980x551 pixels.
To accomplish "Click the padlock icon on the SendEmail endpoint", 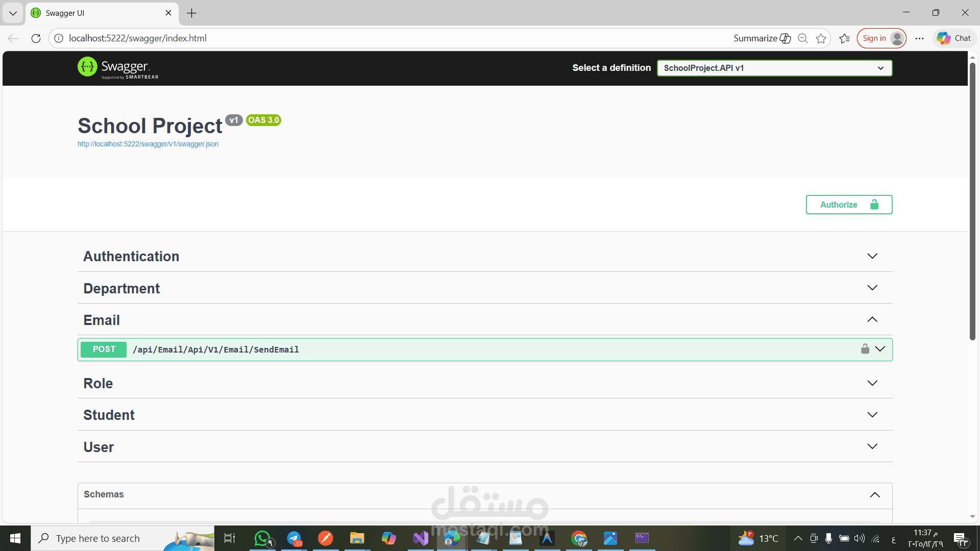I will (866, 349).
